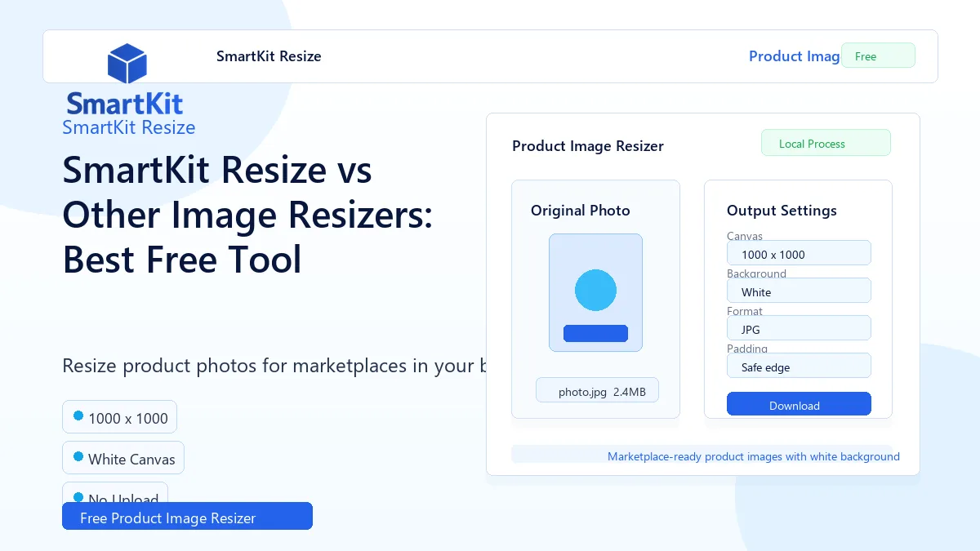Click the SmartKit blue cube logo
Image resolution: width=980 pixels, height=551 pixels.
[127, 64]
